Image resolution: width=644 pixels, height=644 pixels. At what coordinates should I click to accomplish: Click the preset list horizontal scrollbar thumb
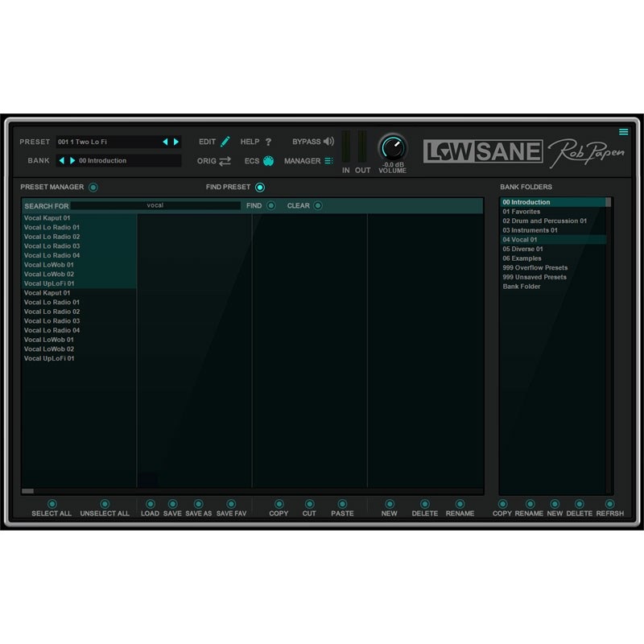pos(28,491)
